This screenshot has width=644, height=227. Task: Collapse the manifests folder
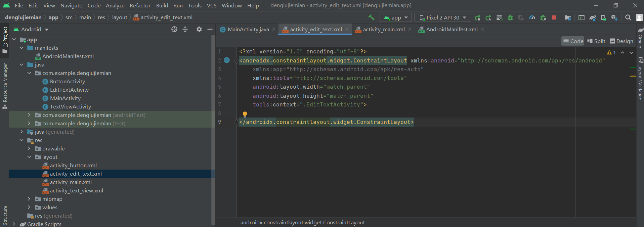tap(22, 48)
